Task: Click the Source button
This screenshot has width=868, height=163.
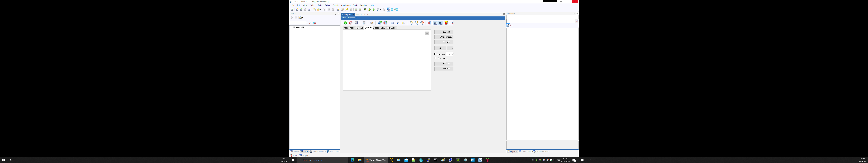Action: coord(444,69)
